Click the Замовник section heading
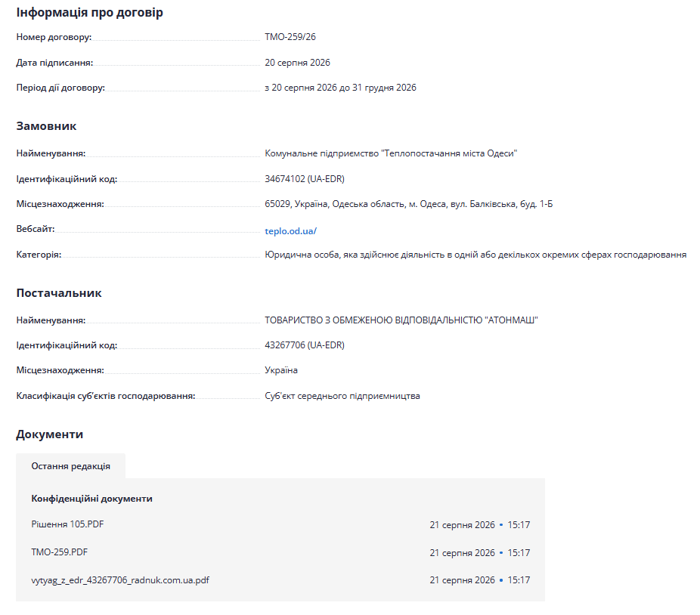700x615 pixels. pyautogui.click(x=46, y=126)
